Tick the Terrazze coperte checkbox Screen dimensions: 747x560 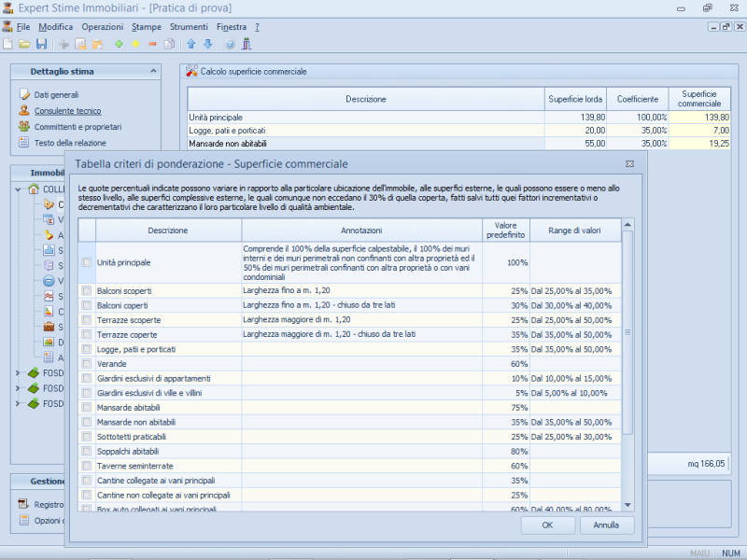[86, 334]
